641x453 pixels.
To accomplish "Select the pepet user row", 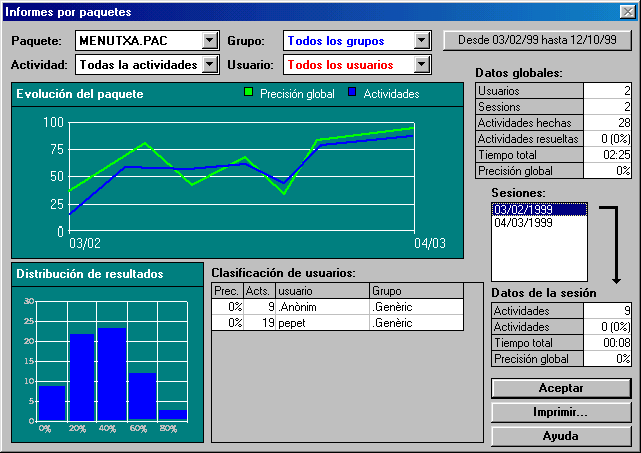I will click(337, 323).
